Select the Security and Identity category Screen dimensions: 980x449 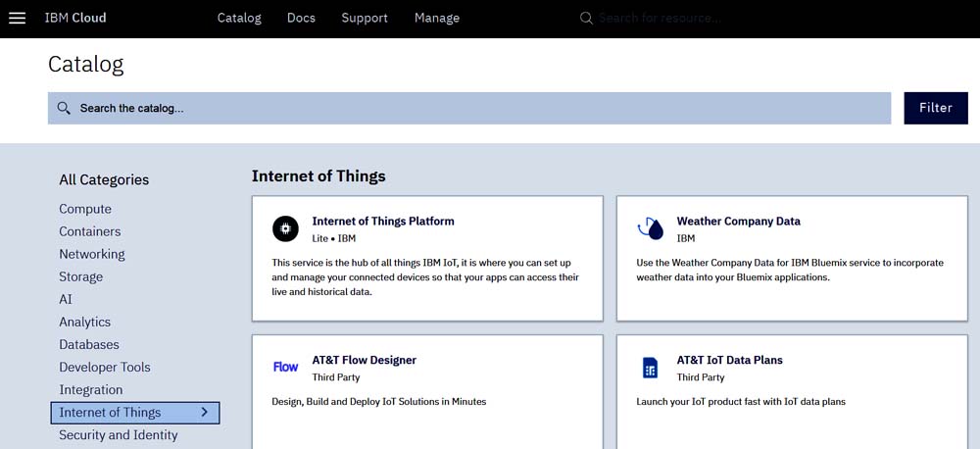pos(119,434)
